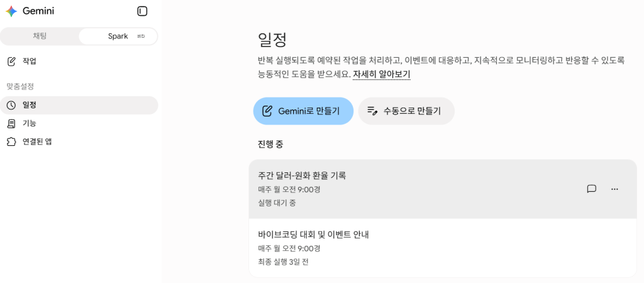
Task: Click the Gemini sparkle logo icon
Action: click(x=11, y=11)
